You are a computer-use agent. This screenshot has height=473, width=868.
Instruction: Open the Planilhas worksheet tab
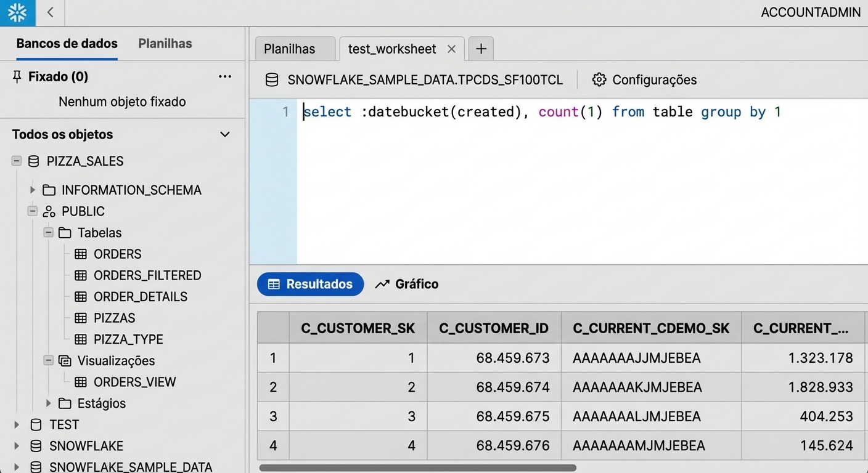point(295,49)
